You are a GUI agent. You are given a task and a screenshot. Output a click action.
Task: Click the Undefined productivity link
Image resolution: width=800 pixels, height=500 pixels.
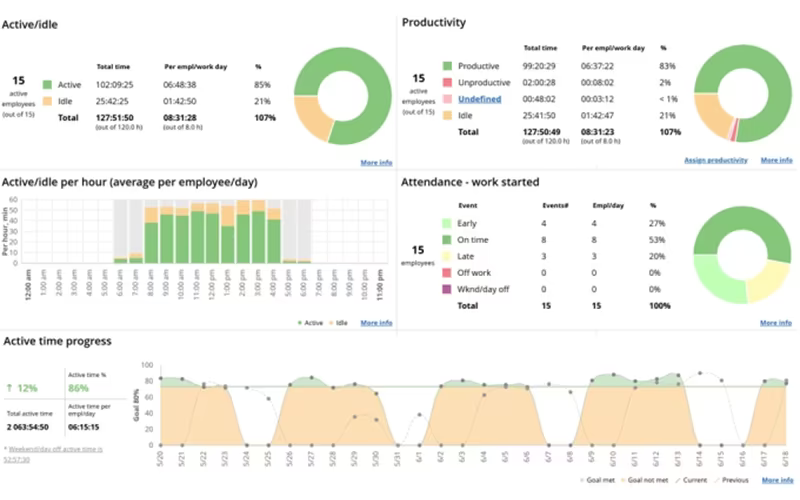pyautogui.click(x=479, y=99)
